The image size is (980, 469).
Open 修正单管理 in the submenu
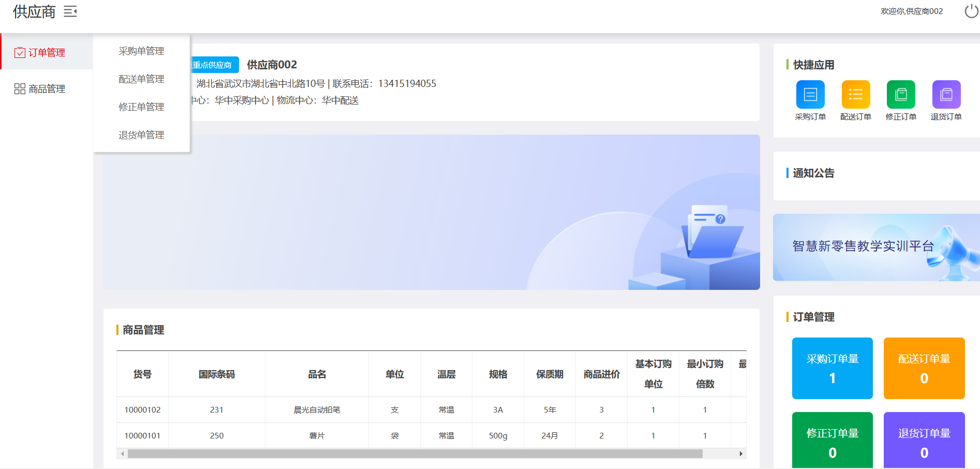point(141,107)
